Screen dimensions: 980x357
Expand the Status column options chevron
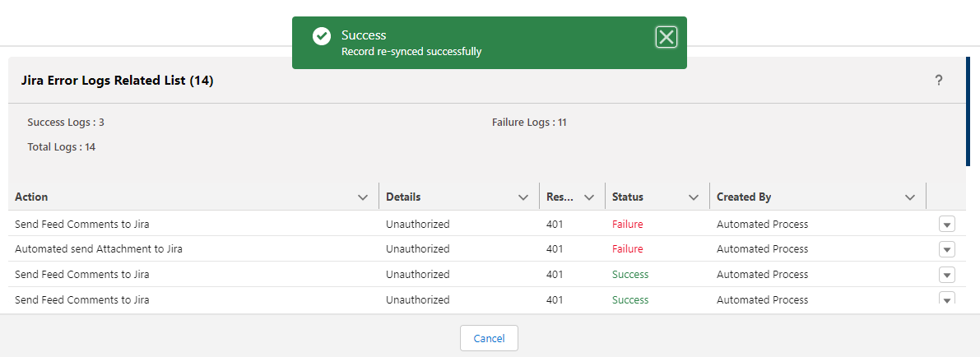coord(693,197)
